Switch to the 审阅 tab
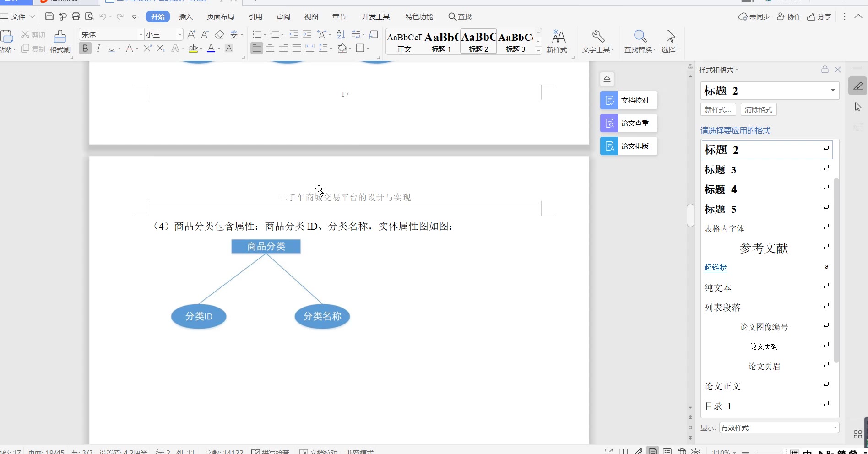Screen dimensions: 868x454 [283, 16]
